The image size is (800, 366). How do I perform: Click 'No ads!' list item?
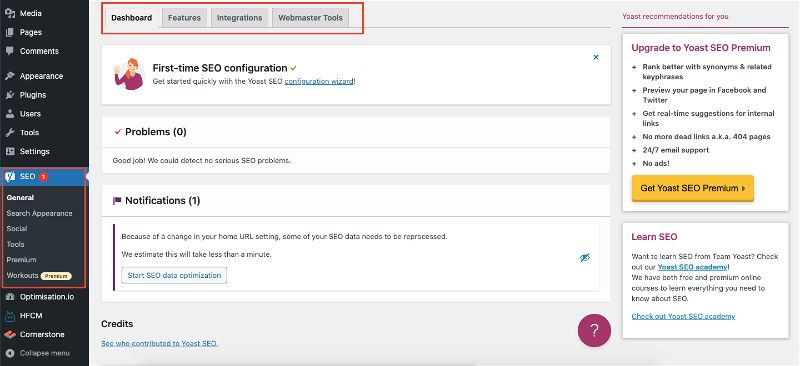click(656, 164)
